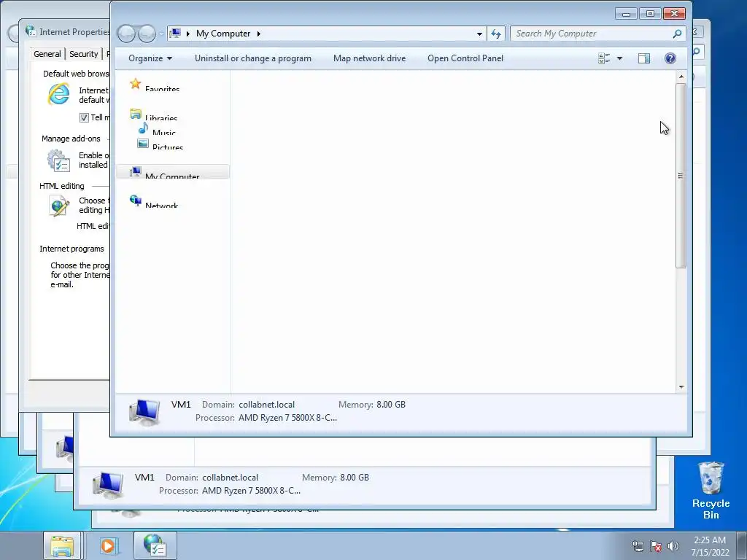Click 'Internet programs' heading in Internet Properties

coord(71,249)
